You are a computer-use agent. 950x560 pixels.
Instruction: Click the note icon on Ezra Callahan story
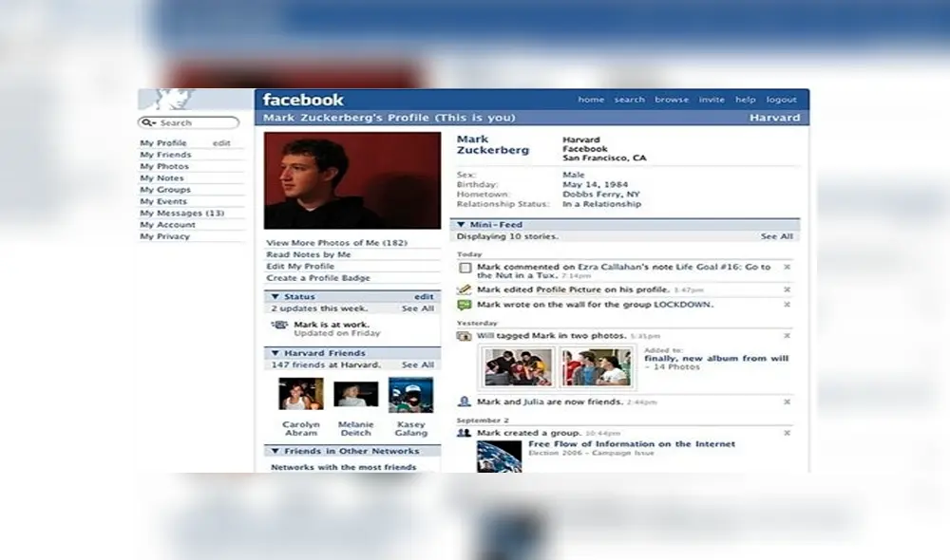coord(463,267)
